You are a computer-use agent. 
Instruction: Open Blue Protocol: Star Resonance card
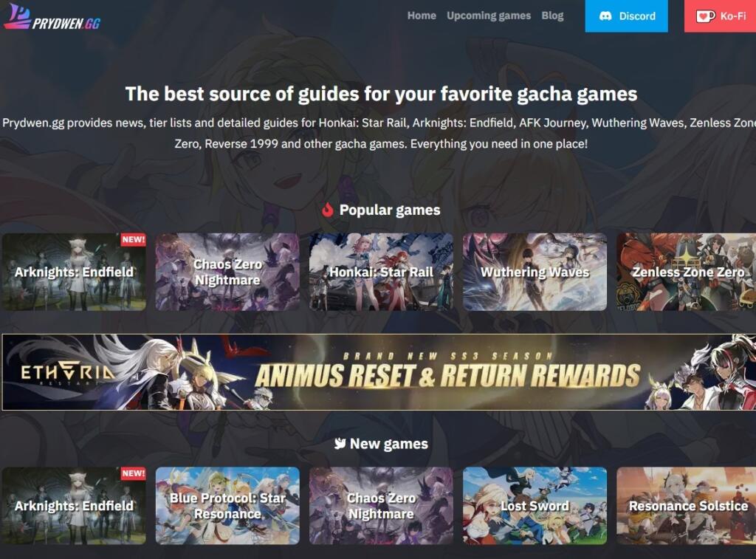pyautogui.click(x=227, y=506)
